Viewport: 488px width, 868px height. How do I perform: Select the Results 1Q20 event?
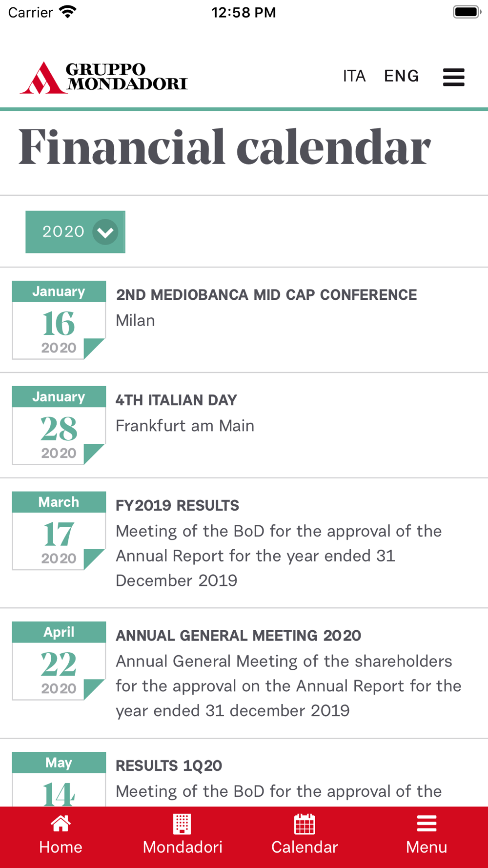(169, 766)
